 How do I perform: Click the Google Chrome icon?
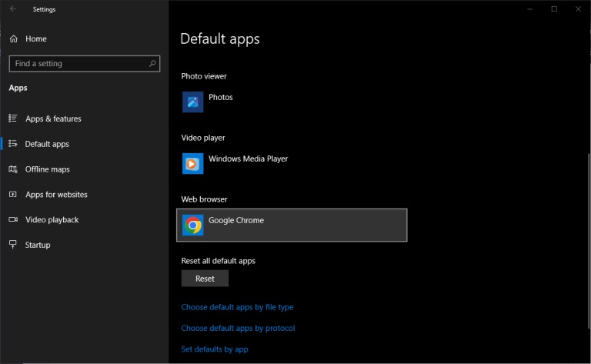pyautogui.click(x=192, y=225)
